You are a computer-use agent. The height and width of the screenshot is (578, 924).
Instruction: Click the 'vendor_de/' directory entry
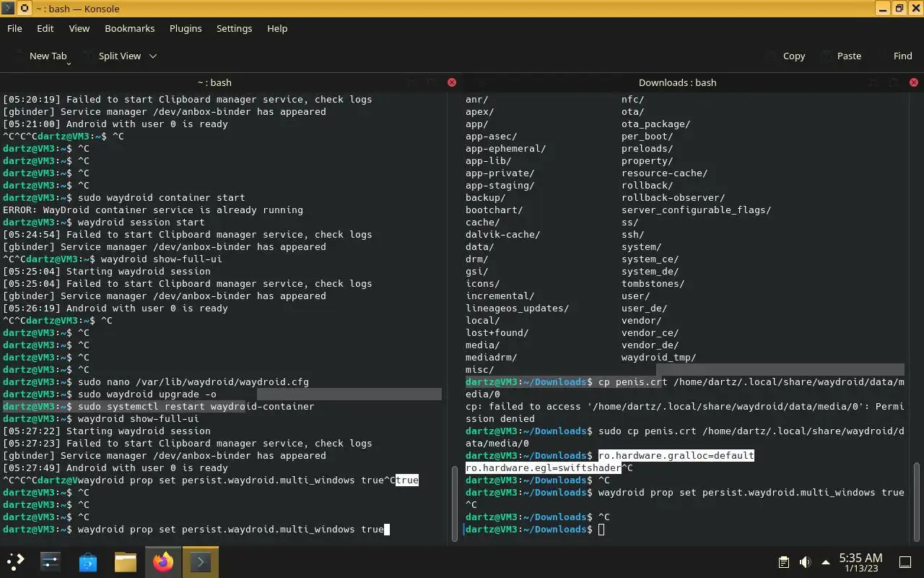(650, 345)
